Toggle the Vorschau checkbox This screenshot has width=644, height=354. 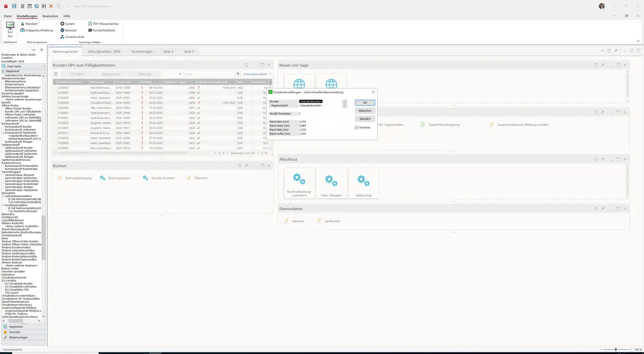(x=357, y=127)
